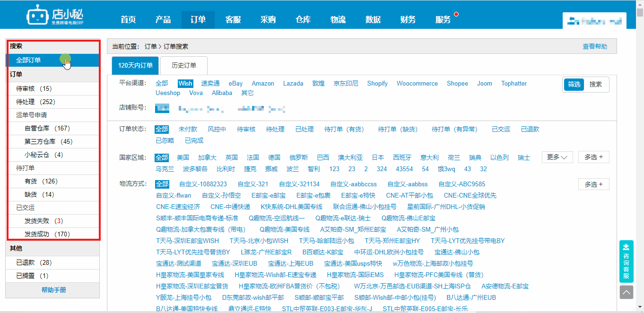
Task: Filter order status by 风控中
Action: point(217,129)
